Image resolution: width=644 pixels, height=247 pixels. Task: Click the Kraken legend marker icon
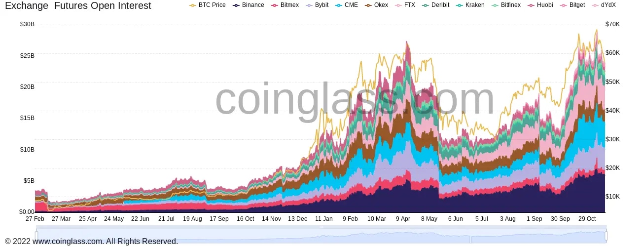[461, 5]
